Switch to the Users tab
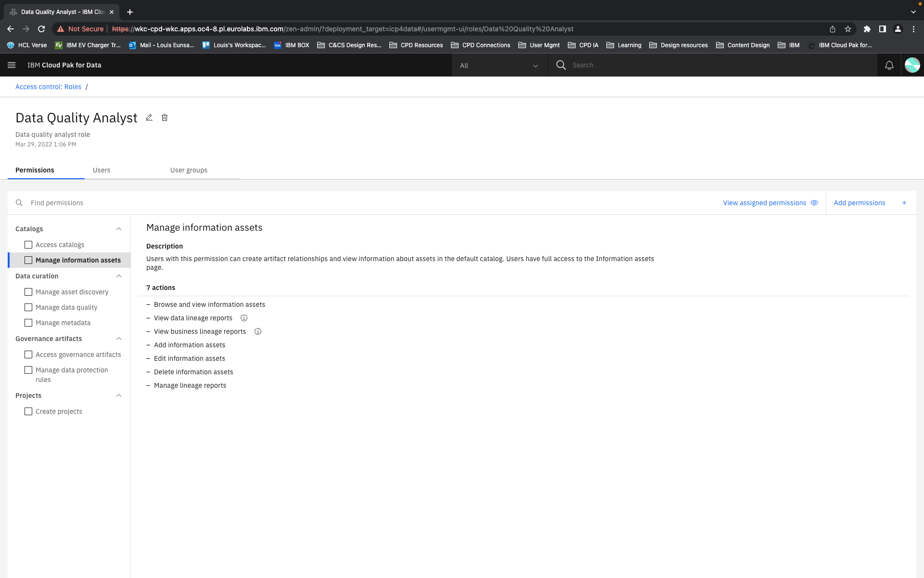 pyautogui.click(x=102, y=170)
